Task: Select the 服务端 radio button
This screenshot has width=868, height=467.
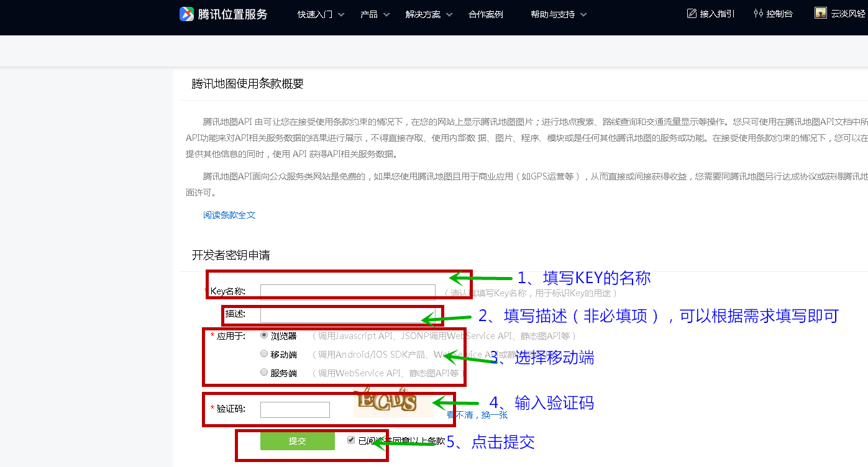Action: [264, 373]
